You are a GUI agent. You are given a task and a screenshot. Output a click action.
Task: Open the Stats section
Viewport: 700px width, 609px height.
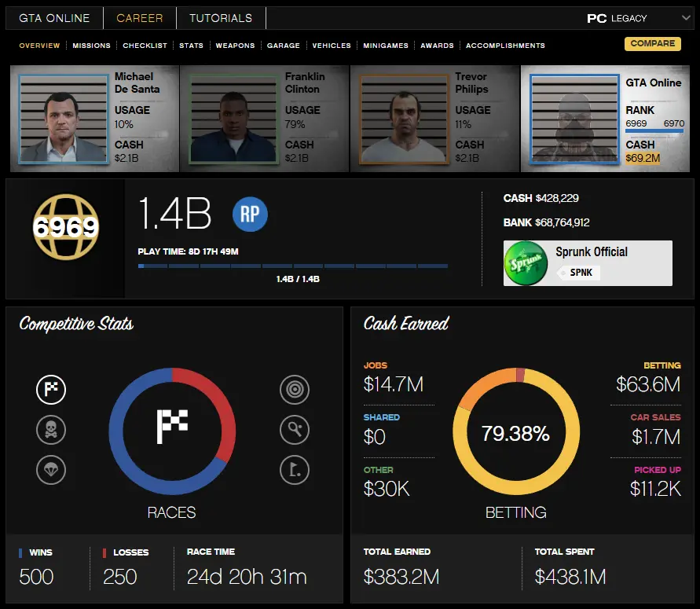[191, 46]
